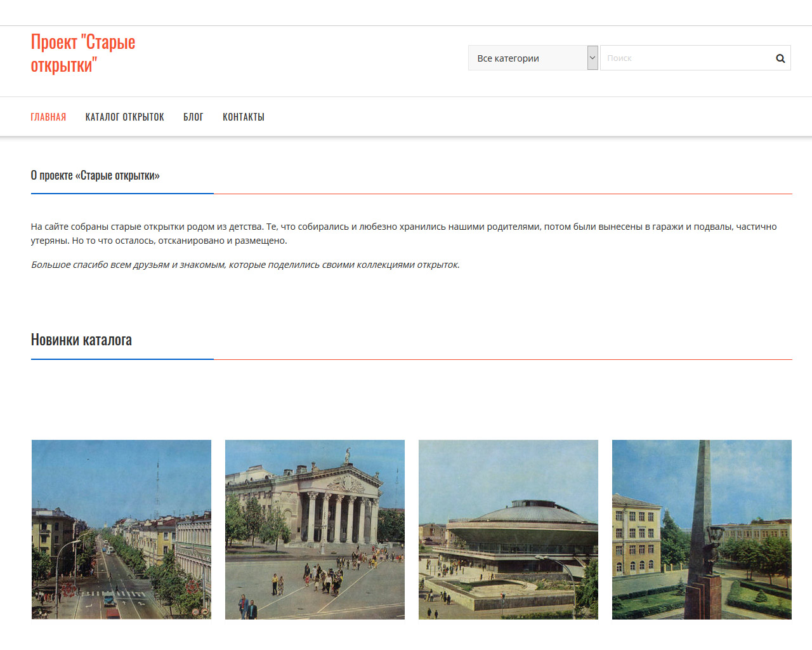Go to 'Каталог открыток' menu item

click(x=125, y=117)
